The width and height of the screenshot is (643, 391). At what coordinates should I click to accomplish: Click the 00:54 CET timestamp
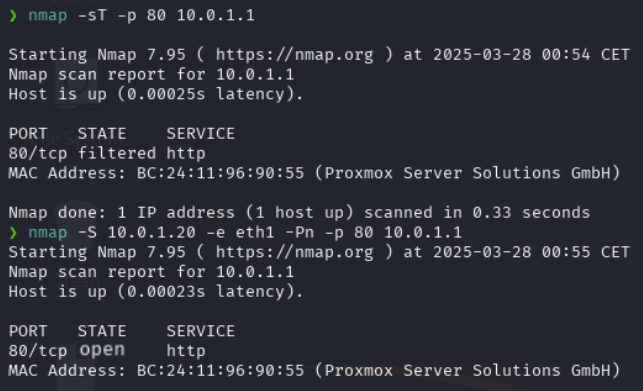click(x=586, y=55)
